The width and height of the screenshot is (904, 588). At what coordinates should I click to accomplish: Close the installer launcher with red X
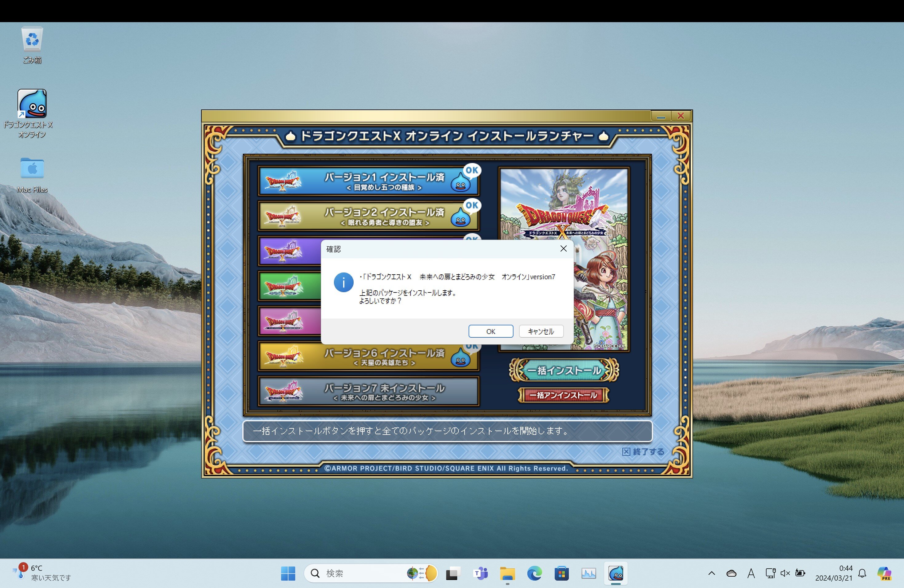coord(681,116)
